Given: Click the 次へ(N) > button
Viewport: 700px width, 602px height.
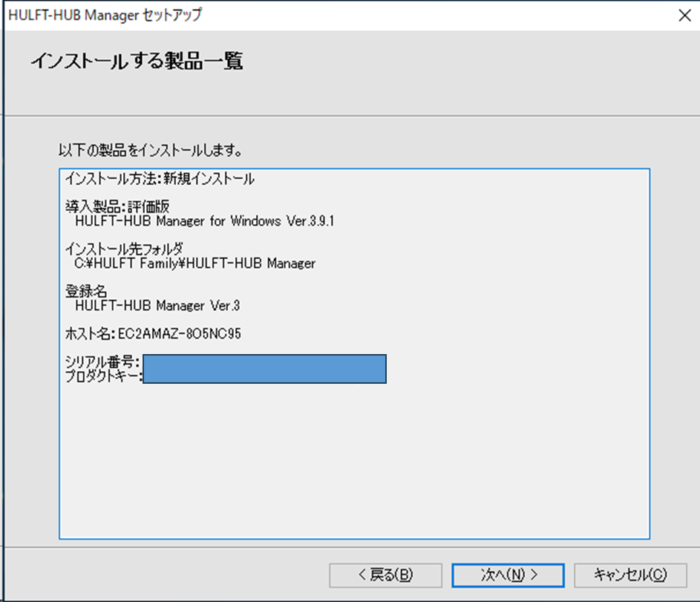Looking at the screenshot, I should click(508, 575).
